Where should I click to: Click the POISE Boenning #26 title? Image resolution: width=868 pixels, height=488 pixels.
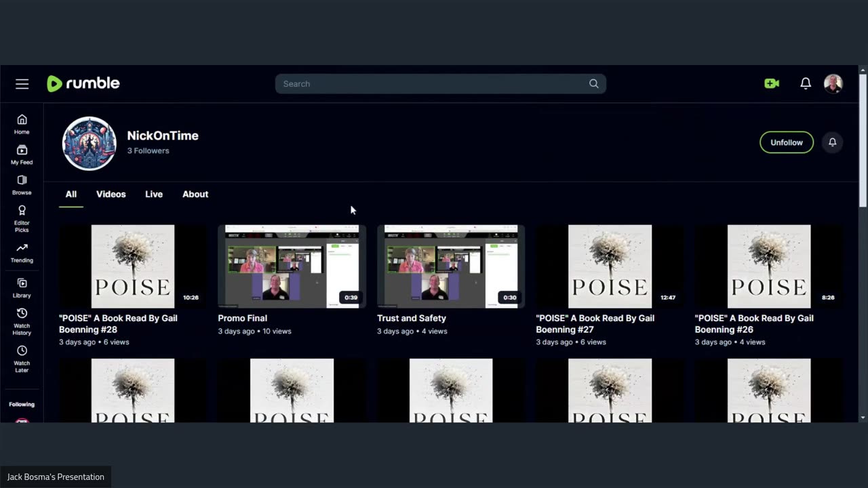coord(754,324)
